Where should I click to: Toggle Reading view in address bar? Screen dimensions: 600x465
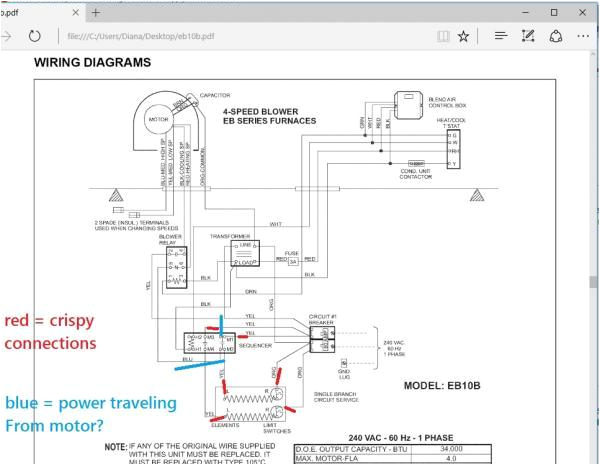(442, 37)
